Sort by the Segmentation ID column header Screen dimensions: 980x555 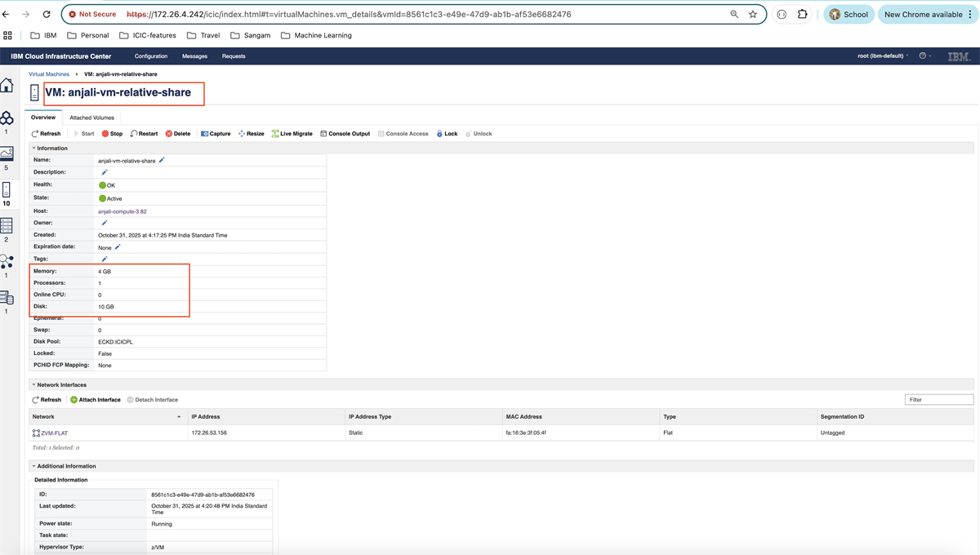point(896,416)
